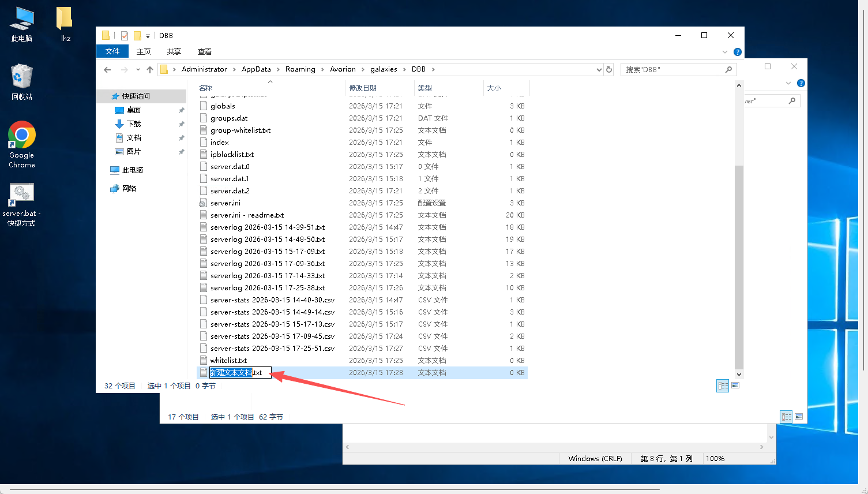Refresh the DBB folder view
This screenshot has width=868, height=494.
click(608, 70)
